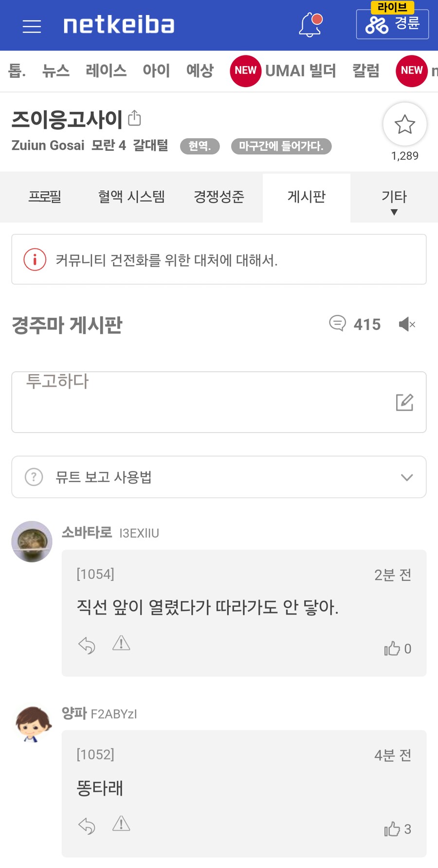This screenshot has width=438, height=868.
Task: Open the 뉴스 navigation item
Action: pyautogui.click(x=55, y=71)
